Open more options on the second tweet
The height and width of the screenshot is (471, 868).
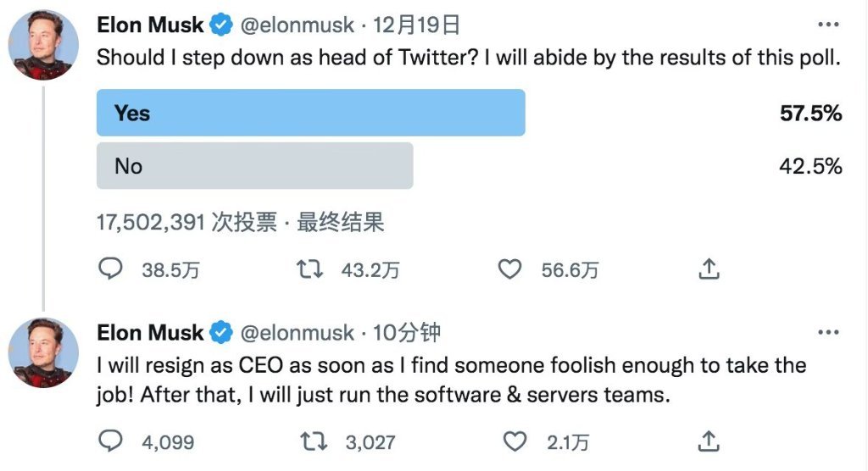coord(827,332)
